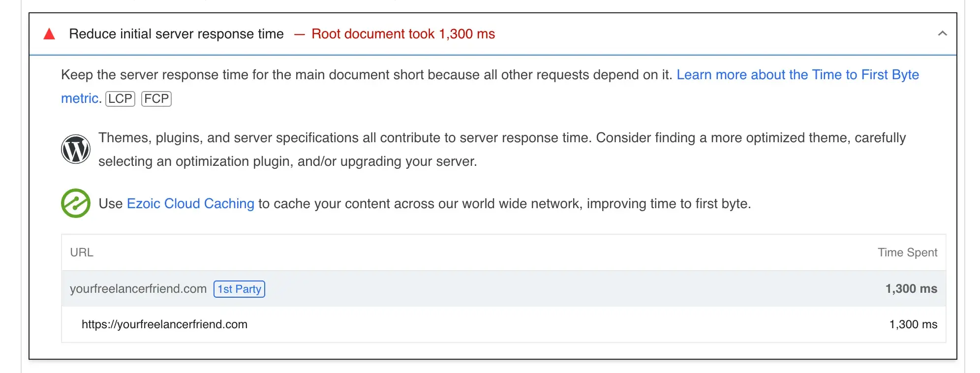Click the WordPress logo icon
This screenshot has height=373, width=980.
point(76,149)
